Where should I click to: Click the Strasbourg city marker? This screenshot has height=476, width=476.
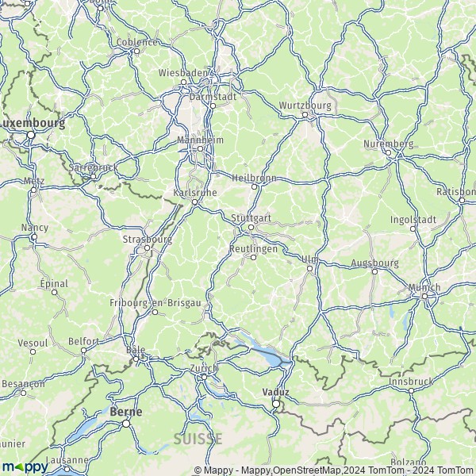pos(148,248)
